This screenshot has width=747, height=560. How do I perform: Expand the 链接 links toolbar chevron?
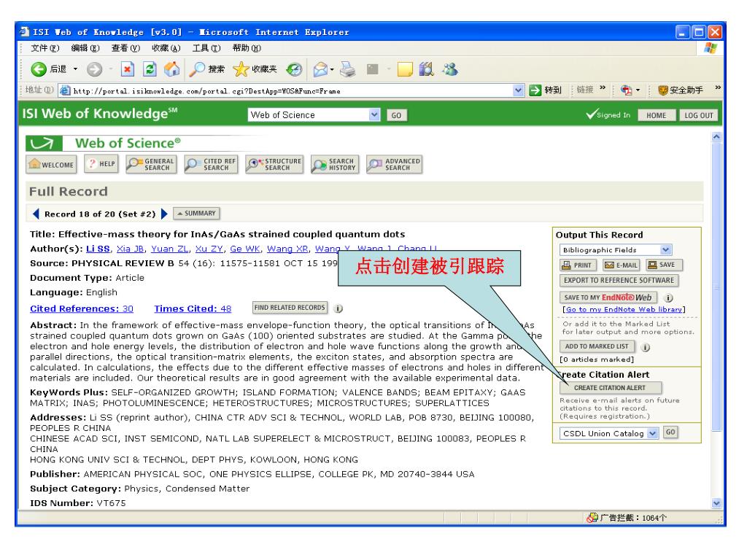coord(602,87)
